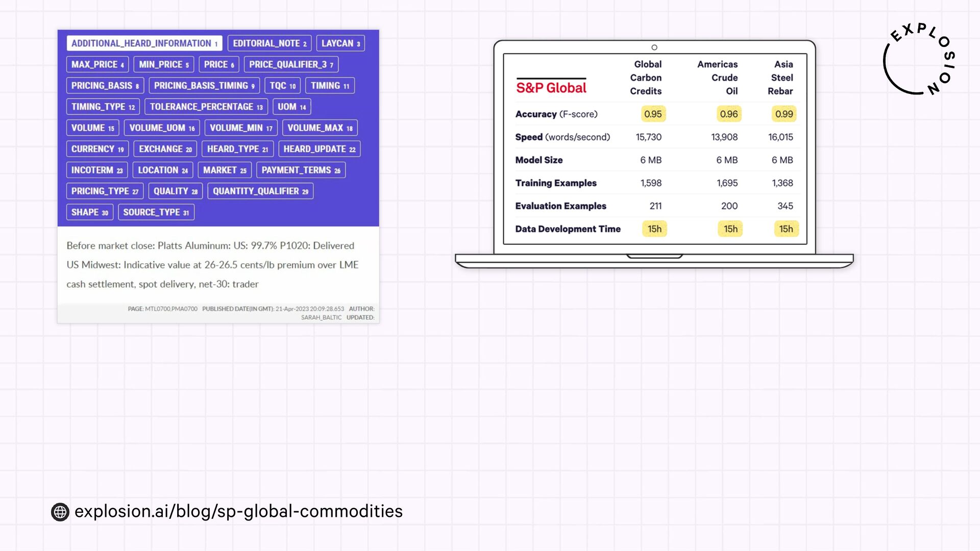Click the Global Carbon Credits column header
Viewport: 980px width, 551px height.
646,78
